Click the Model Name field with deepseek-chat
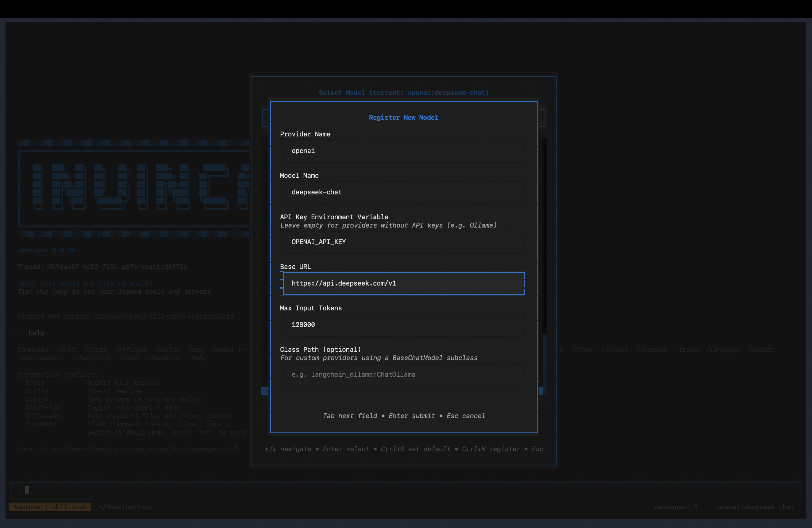Screen dimensions: 812x528 403,192
